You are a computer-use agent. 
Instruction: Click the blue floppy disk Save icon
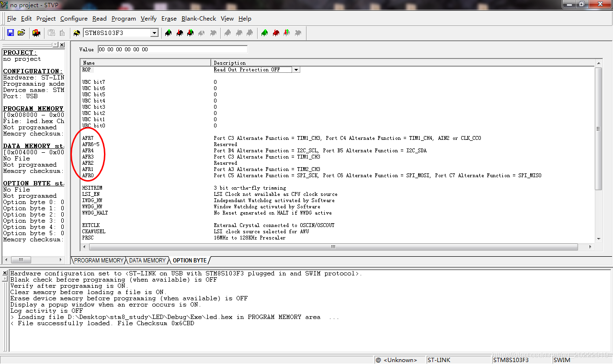[11, 33]
